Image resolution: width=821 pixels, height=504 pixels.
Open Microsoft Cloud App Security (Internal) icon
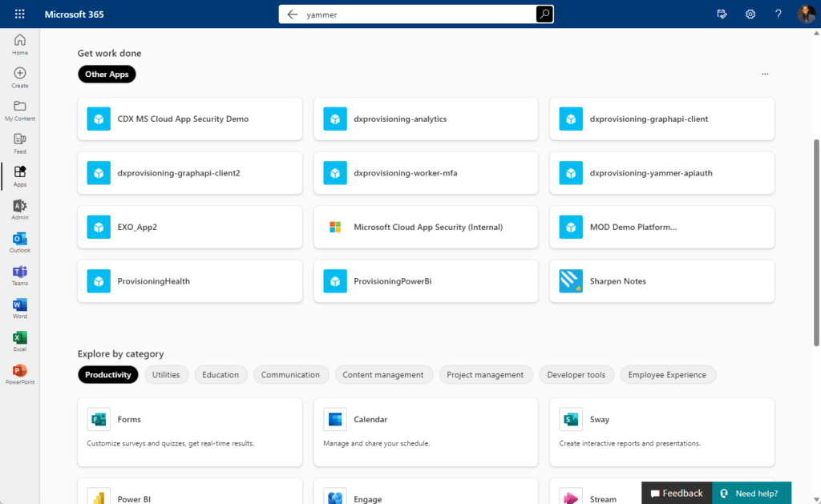(335, 227)
